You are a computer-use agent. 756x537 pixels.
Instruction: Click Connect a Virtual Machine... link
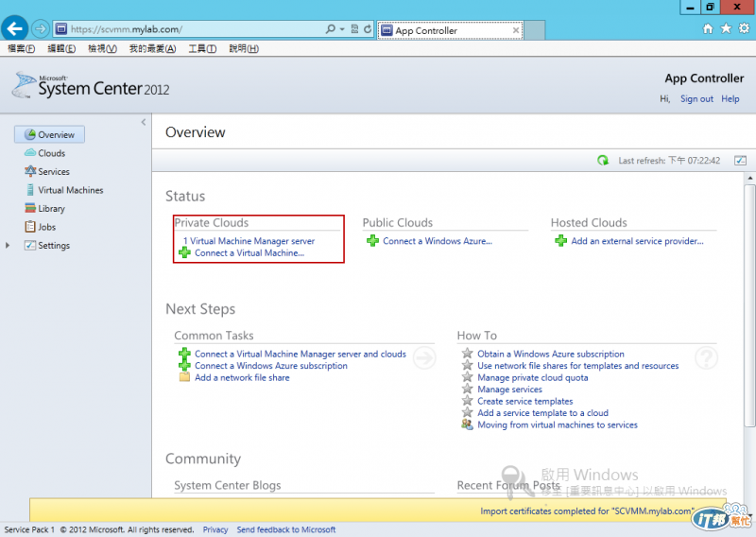pyautogui.click(x=249, y=252)
